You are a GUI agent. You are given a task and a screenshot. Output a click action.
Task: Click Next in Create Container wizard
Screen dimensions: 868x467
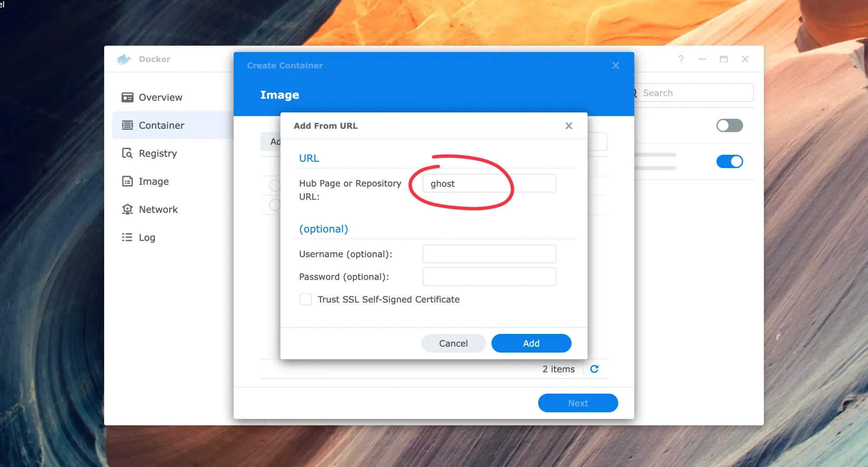click(578, 403)
